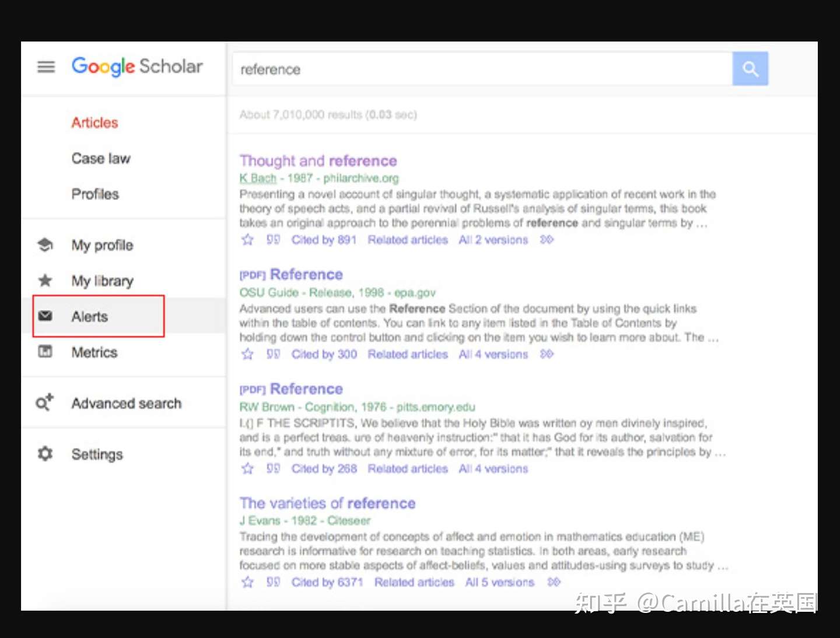Screen dimensions: 840x638
Task: Save OSU Guide 'Reference' result with star
Action: coord(247,354)
